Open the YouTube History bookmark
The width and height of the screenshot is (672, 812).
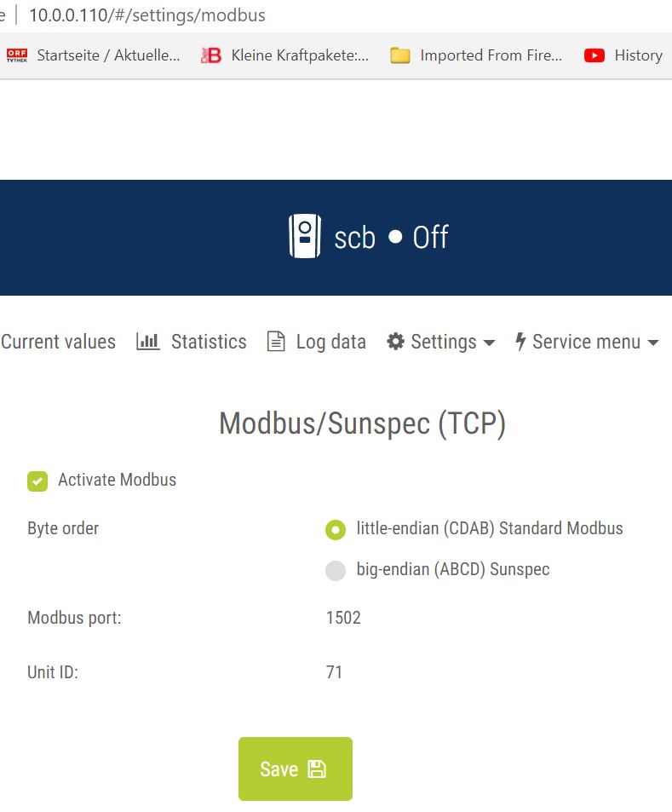point(623,55)
